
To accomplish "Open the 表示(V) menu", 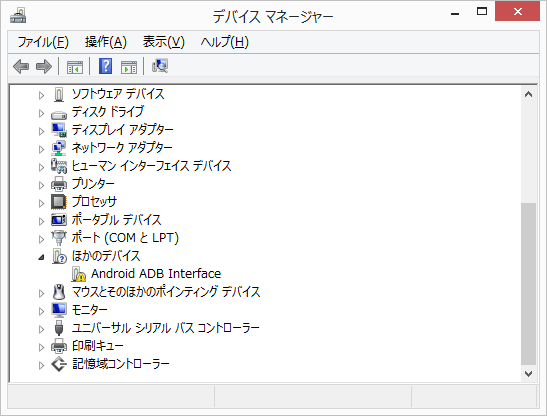I will pos(164,42).
